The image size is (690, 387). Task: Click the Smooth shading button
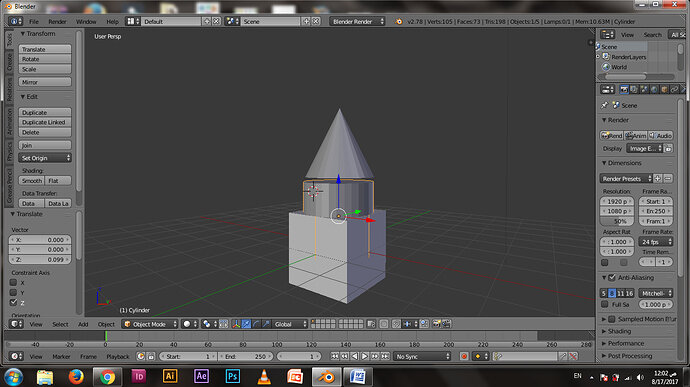(32, 181)
